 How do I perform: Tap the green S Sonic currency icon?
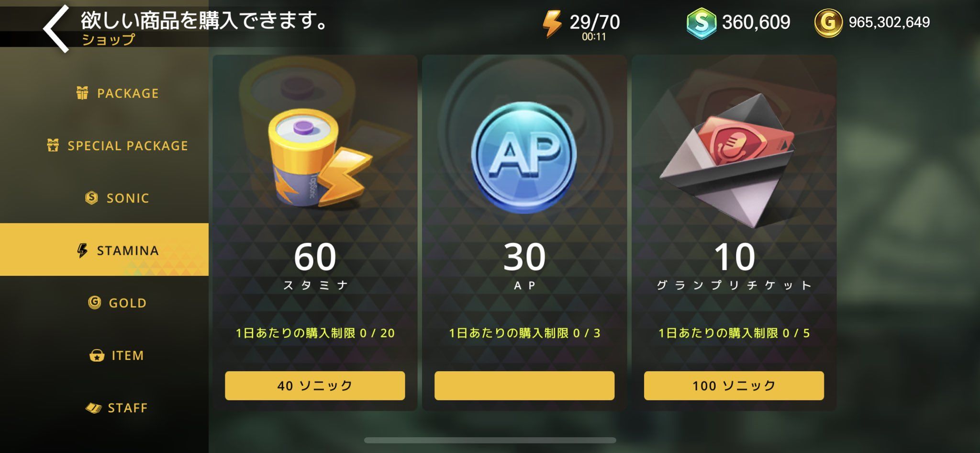point(701,23)
